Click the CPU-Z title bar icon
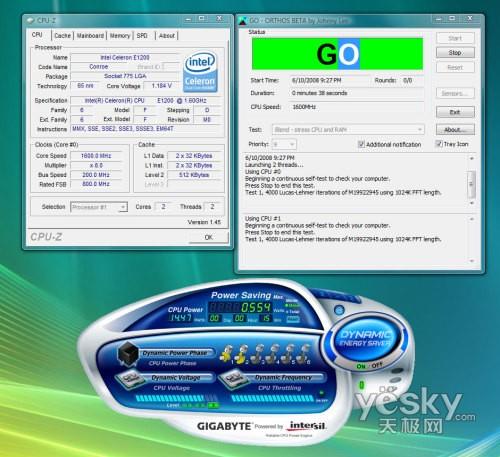Screen dimensions: 500x457 click(x=31, y=20)
